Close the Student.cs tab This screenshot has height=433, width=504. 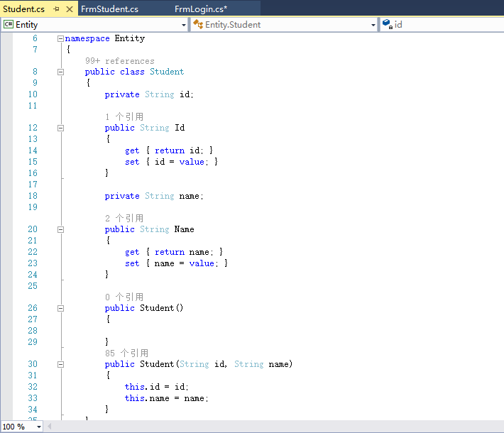[x=69, y=9]
